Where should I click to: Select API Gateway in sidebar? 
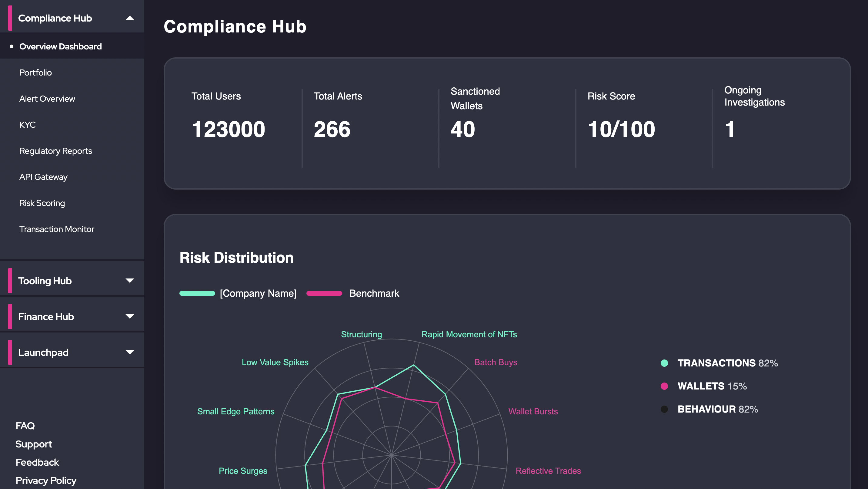(43, 177)
